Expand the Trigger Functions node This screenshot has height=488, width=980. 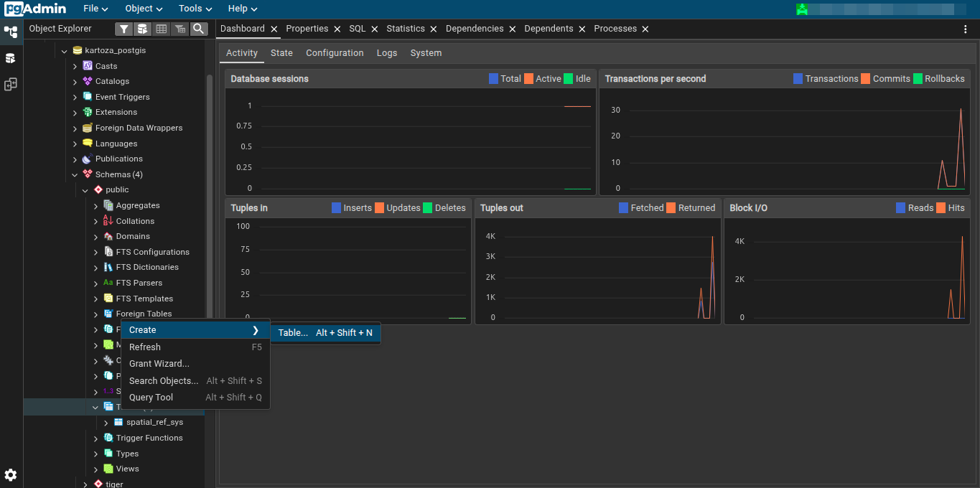tap(96, 438)
